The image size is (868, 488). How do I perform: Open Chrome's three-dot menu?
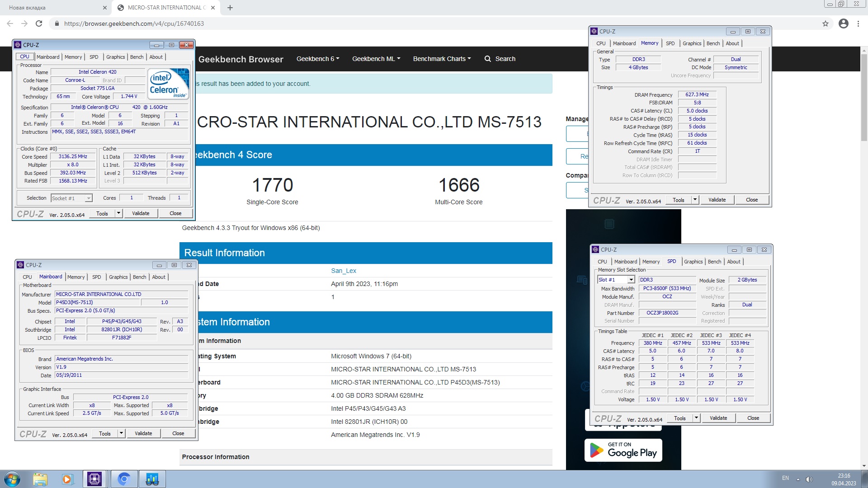858,23
